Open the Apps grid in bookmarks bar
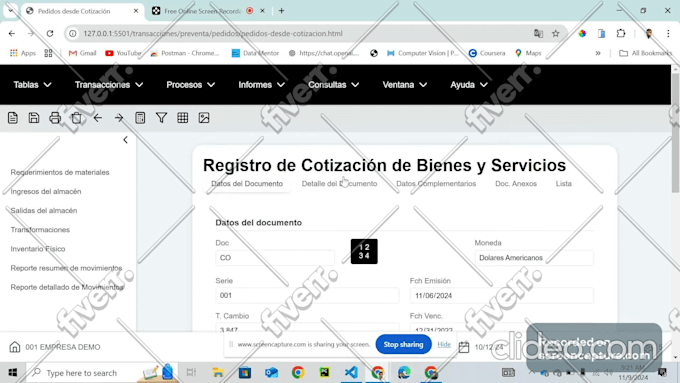 (x=23, y=53)
